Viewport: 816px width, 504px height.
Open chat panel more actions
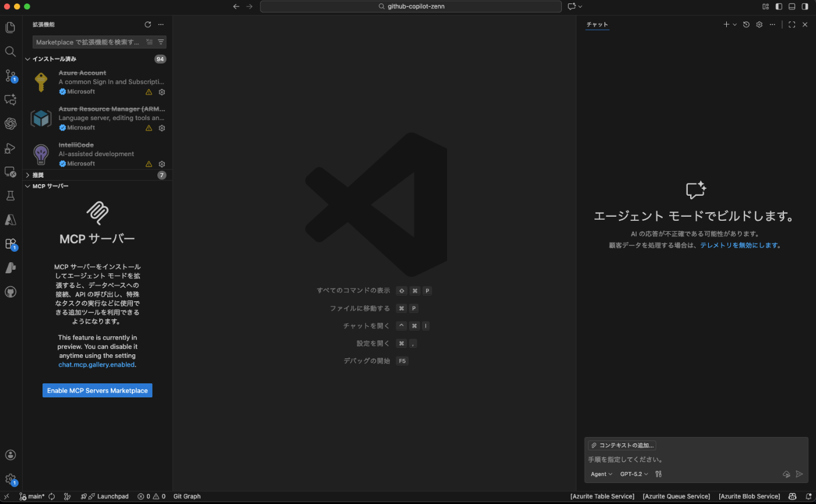(772, 24)
